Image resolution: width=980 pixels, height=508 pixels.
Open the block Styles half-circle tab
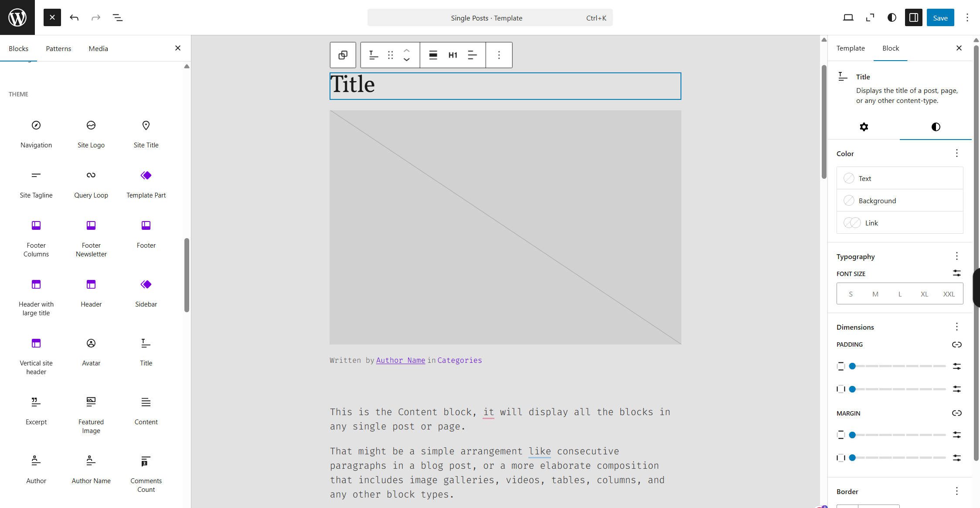(936, 127)
